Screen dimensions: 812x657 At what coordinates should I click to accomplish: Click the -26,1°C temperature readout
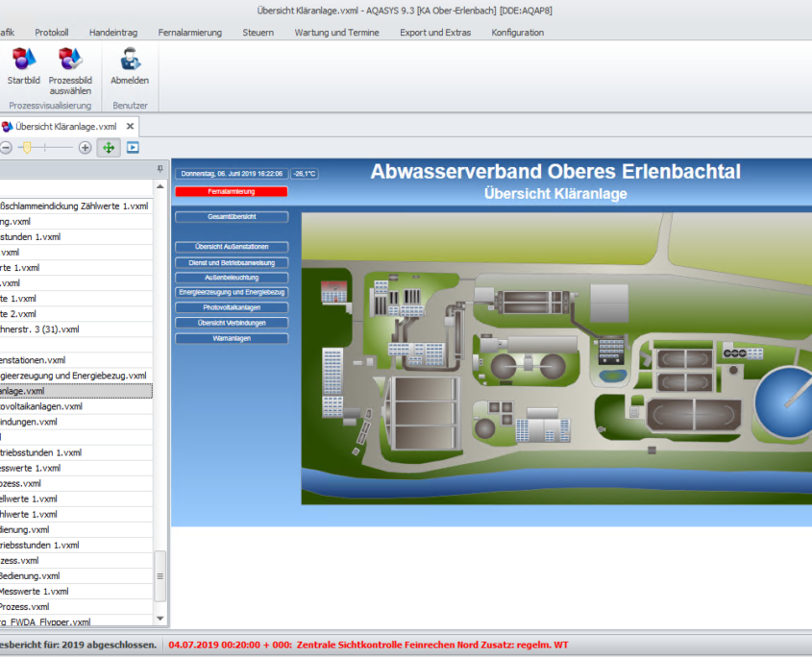(305, 174)
